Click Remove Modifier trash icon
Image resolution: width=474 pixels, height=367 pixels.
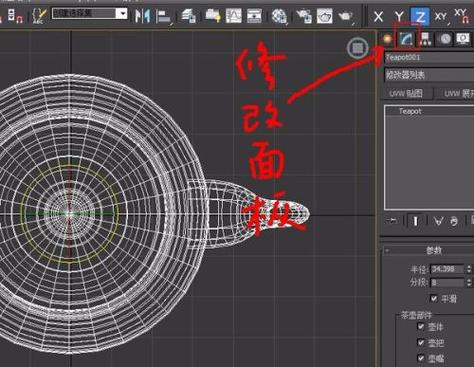pos(454,221)
